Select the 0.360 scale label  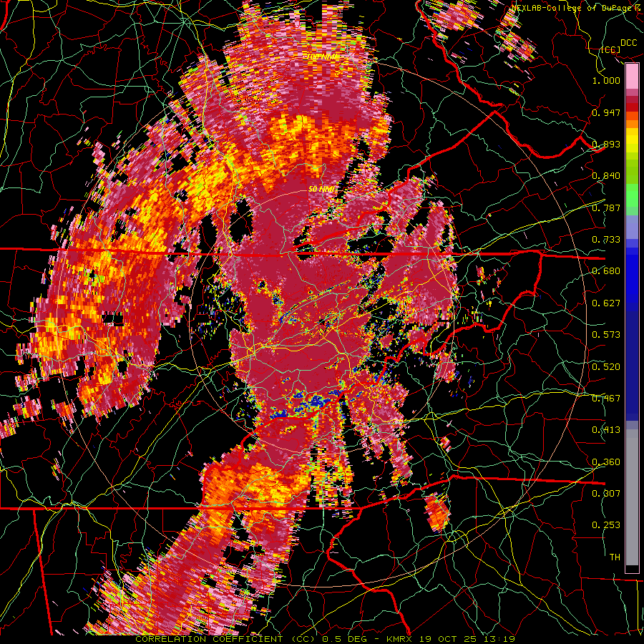[x=606, y=462]
